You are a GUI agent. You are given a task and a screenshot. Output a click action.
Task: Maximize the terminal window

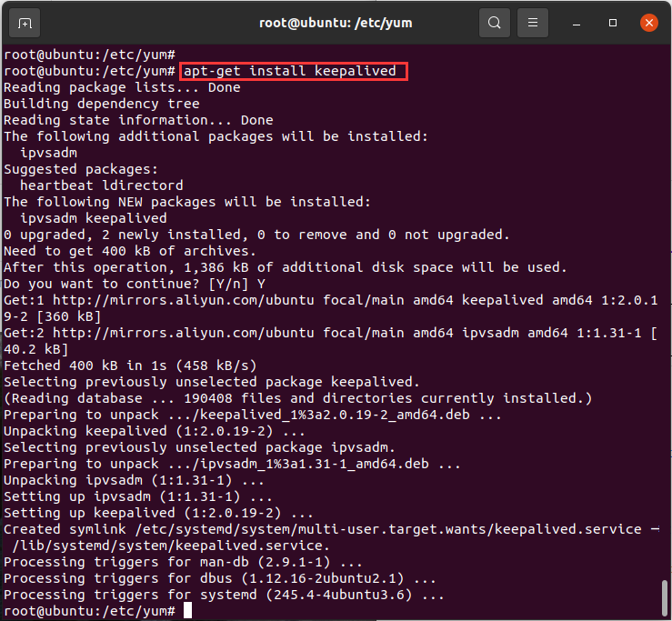(x=613, y=23)
